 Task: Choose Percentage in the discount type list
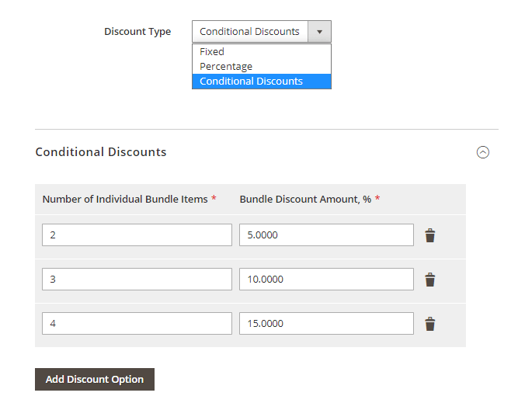pos(226,67)
